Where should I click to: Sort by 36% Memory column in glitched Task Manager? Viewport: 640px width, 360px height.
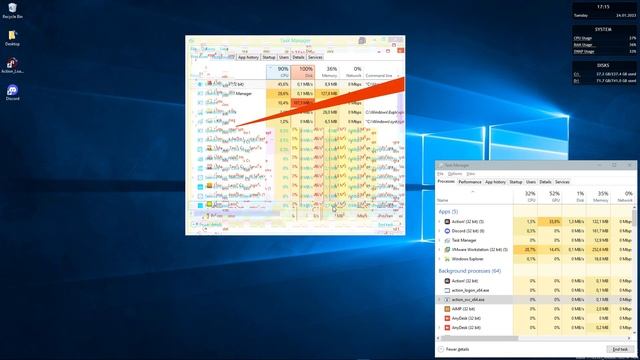[327, 72]
